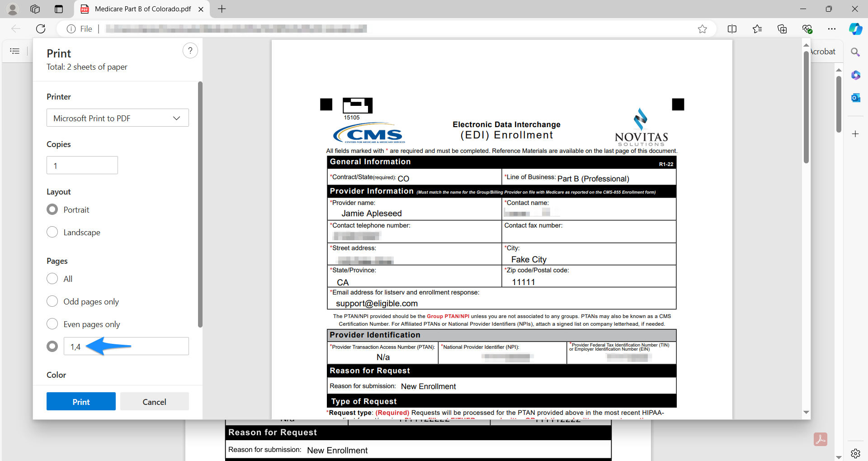The width and height of the screenshot is (868, 461).
Task: View site information icon next to File
Action: 71,29
